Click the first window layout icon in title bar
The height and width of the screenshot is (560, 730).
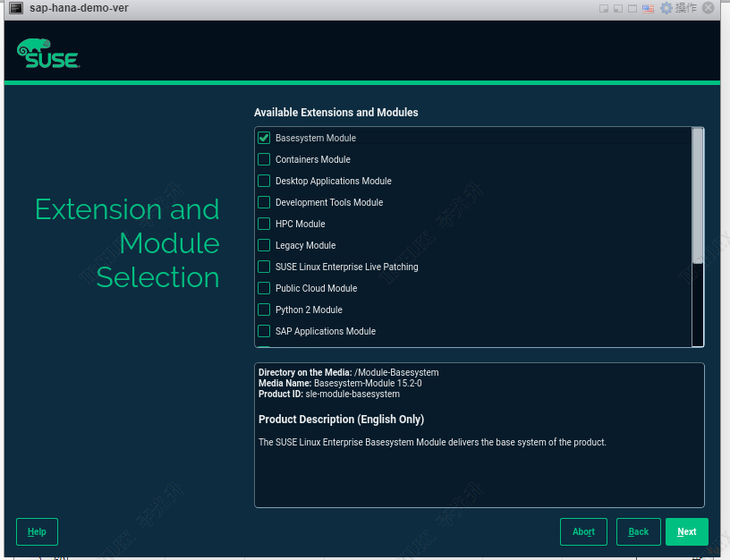(x=604, y=8)
